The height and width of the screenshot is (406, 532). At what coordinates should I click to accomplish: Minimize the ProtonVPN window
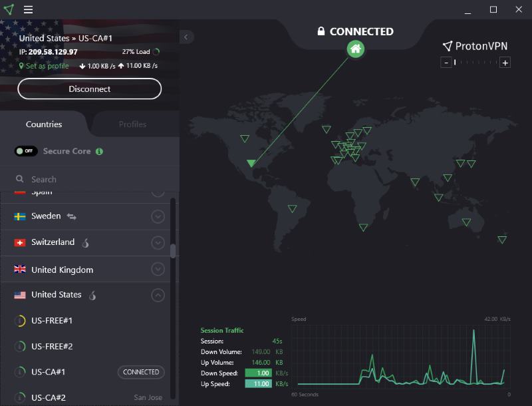click(x=468, y=10)
